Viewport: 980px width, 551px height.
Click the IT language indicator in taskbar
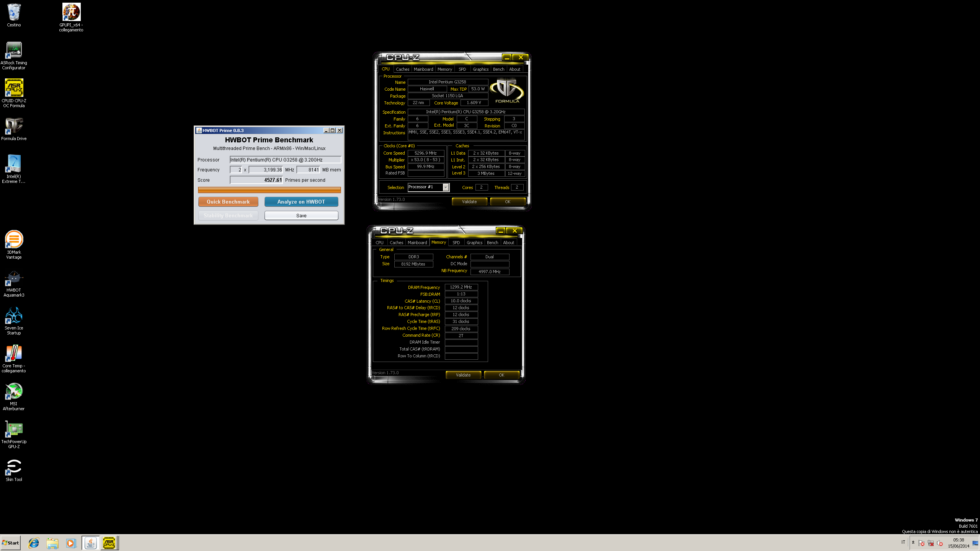(x=903, y=542)
